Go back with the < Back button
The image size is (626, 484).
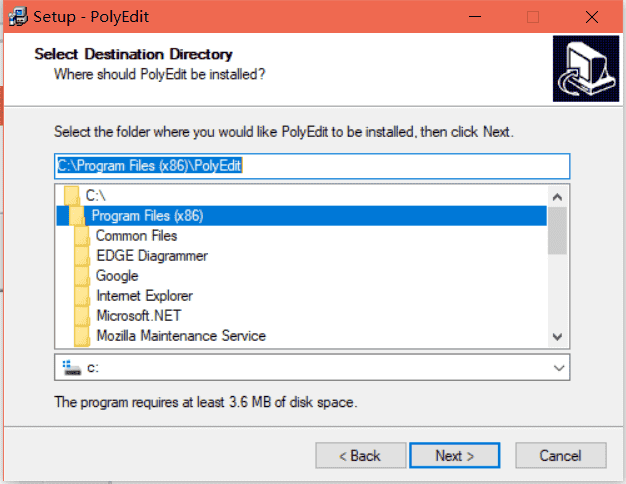click(361, 456)
